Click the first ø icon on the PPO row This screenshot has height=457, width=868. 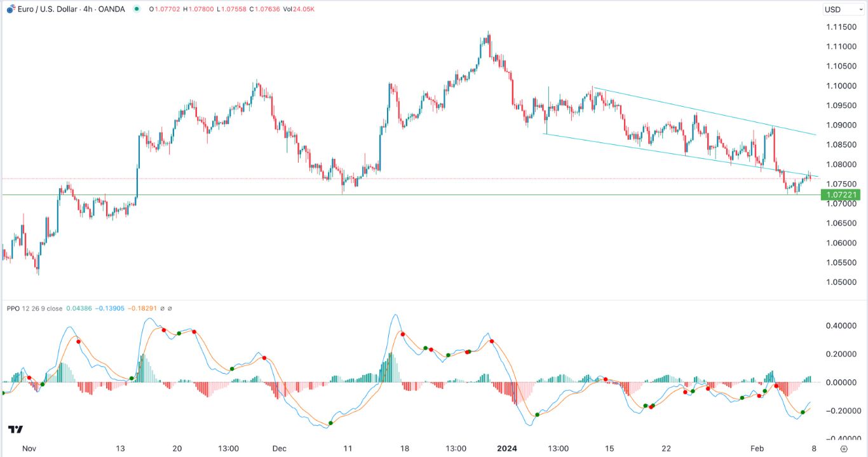[x=163, y=308]
